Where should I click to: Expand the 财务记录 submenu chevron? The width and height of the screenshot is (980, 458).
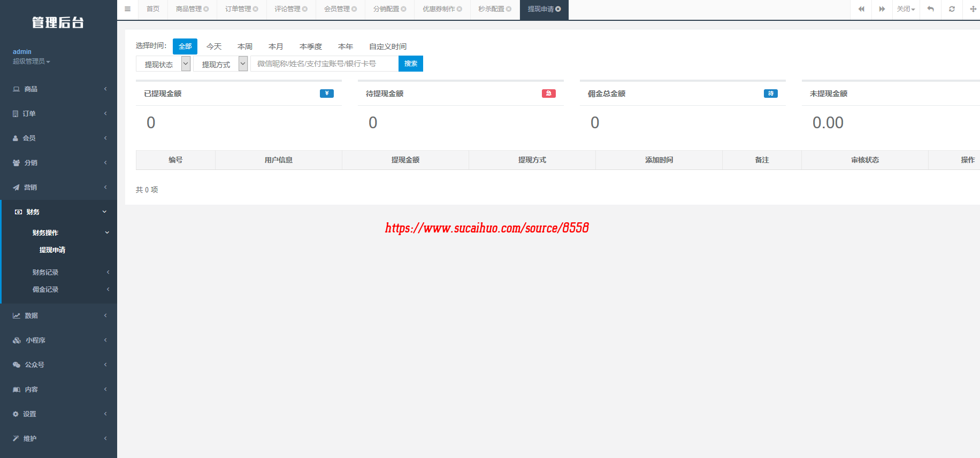click(108, 273)
